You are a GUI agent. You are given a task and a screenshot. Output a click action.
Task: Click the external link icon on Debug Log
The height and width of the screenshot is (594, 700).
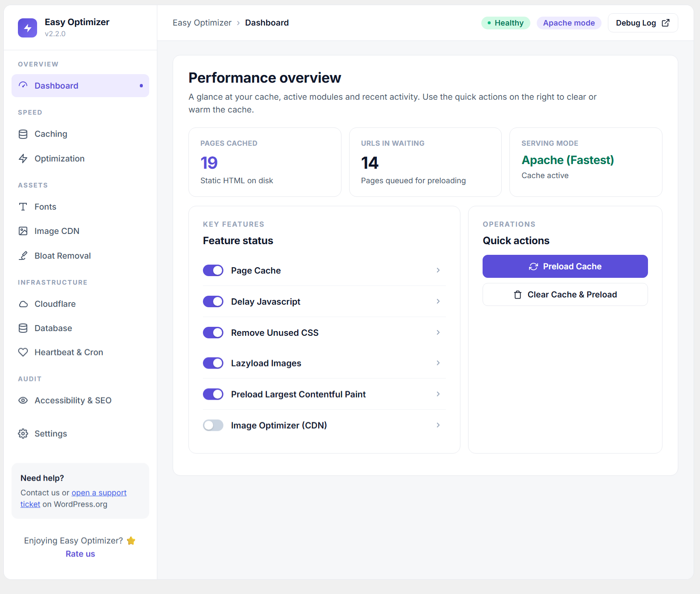(665, 23)
